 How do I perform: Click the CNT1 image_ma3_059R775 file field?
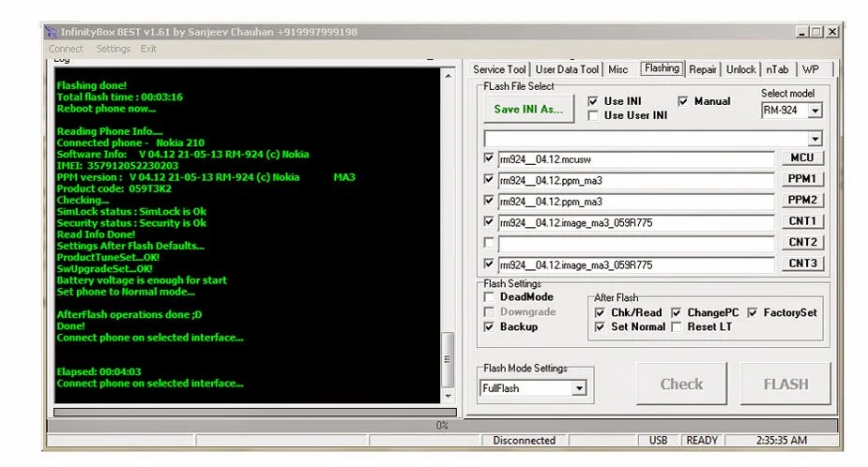tap(636, 222)
